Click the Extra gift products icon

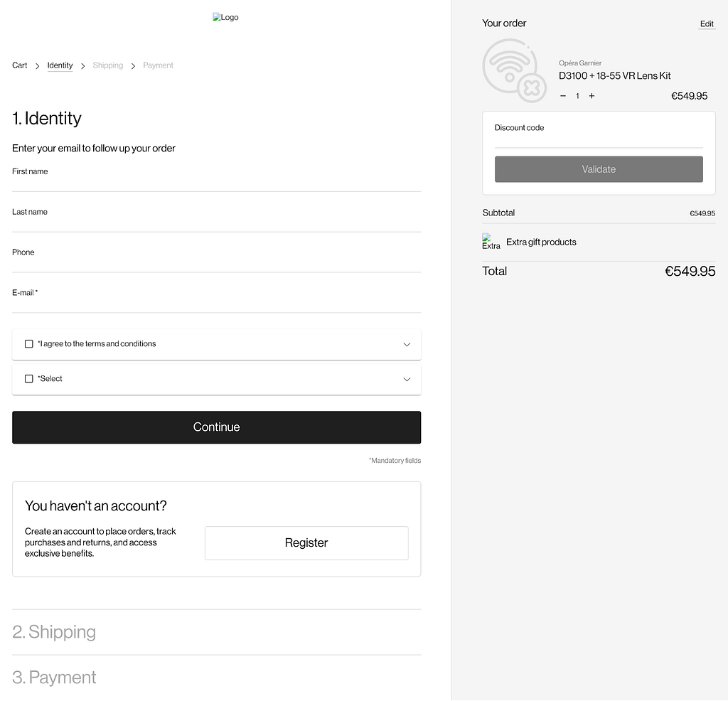click(x=491, y=242)
